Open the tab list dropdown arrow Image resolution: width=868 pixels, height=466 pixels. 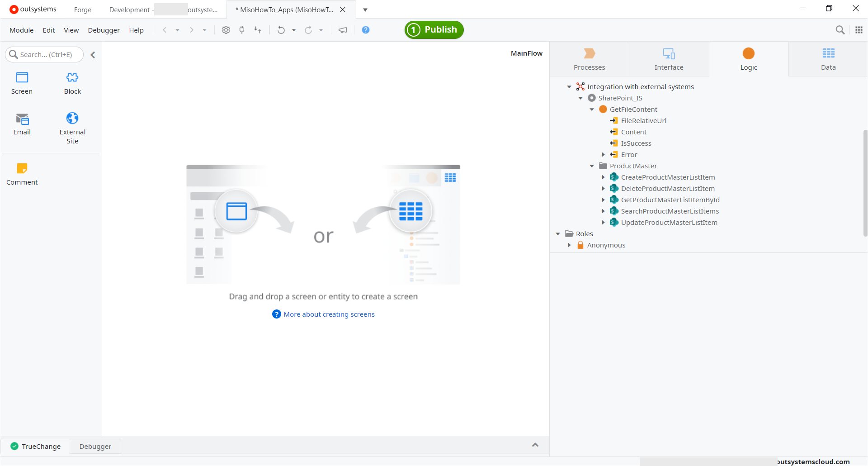(x=365, y=10)
